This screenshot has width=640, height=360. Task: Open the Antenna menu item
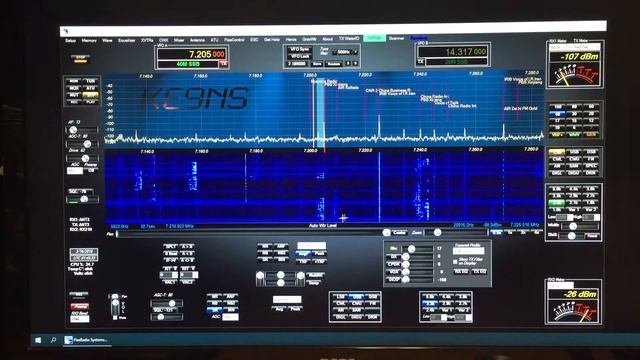tap(198, 40)
